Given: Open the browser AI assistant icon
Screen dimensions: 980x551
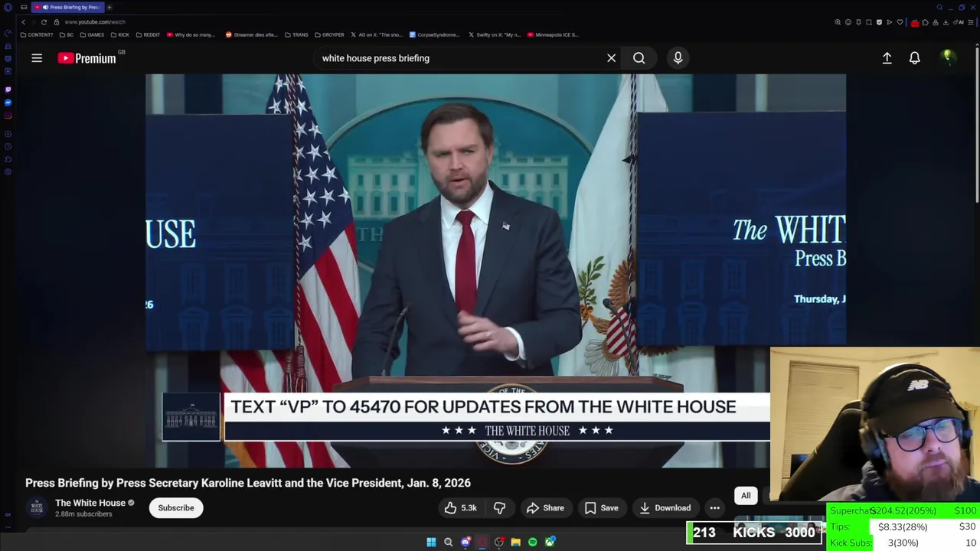Looking at the screenshot, I should pyautogui.click(x=959, y=22).
